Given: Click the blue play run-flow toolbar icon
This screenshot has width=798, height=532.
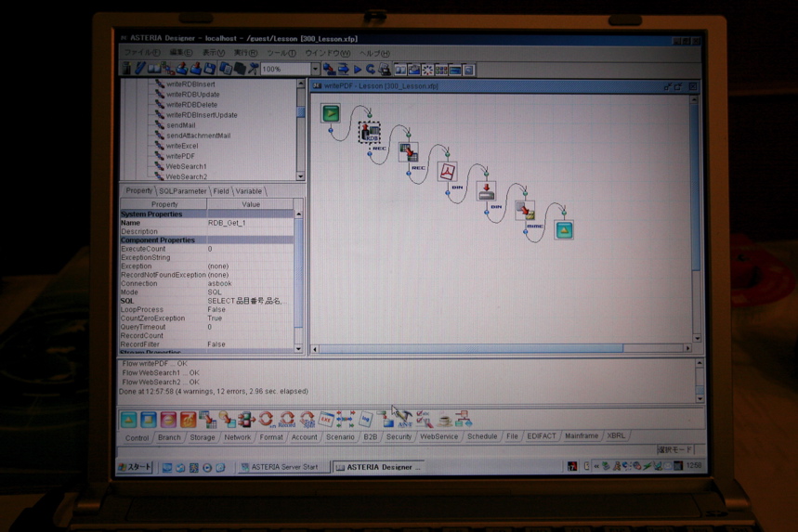Looking at the screenshot, I should pyautogui.click(x=358, y=70).
